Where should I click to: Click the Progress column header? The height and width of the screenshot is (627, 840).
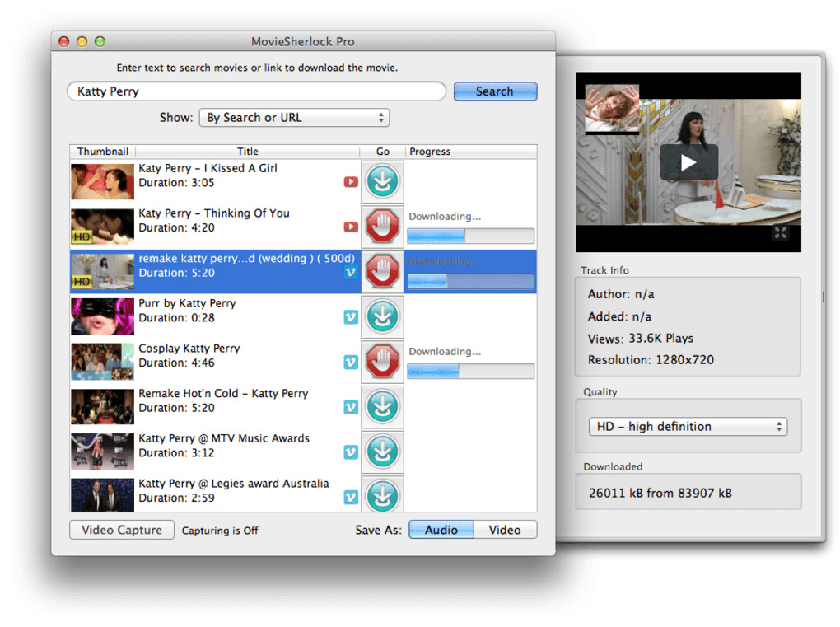471,151
